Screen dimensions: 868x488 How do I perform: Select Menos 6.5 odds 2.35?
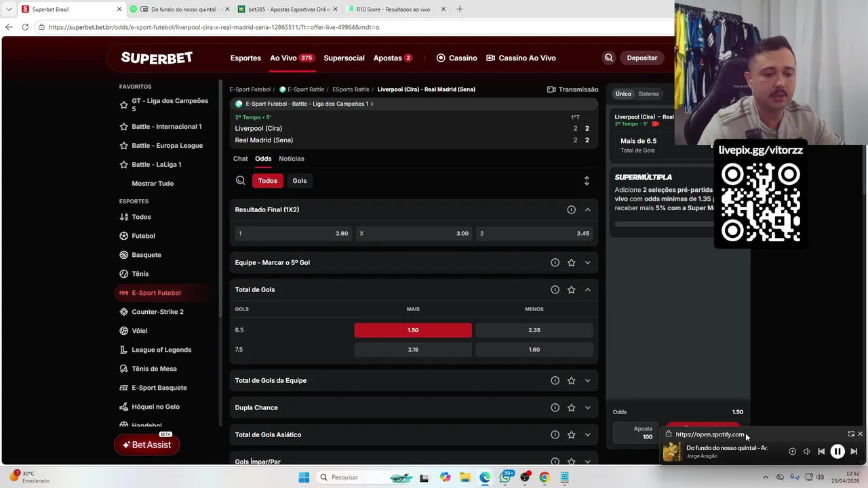coord(534,330)
